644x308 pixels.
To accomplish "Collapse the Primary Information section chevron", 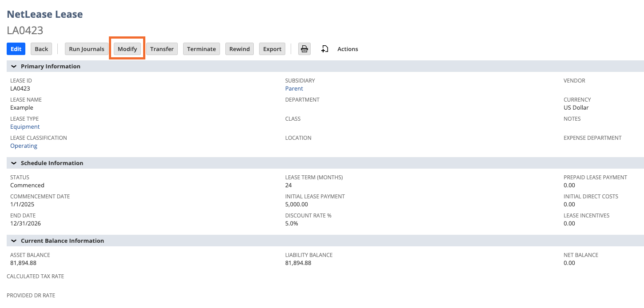I will (x=13, y=66).
